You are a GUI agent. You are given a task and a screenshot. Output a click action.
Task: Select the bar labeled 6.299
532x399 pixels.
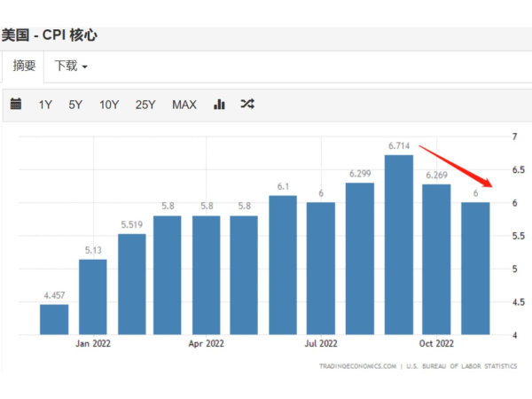(x=360, y=259)
